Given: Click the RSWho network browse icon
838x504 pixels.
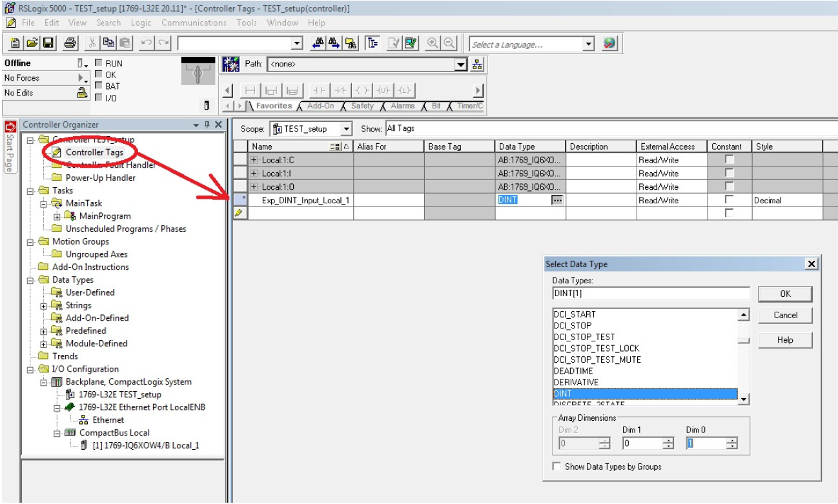Looking at the screenshot, I should [478, 65].
